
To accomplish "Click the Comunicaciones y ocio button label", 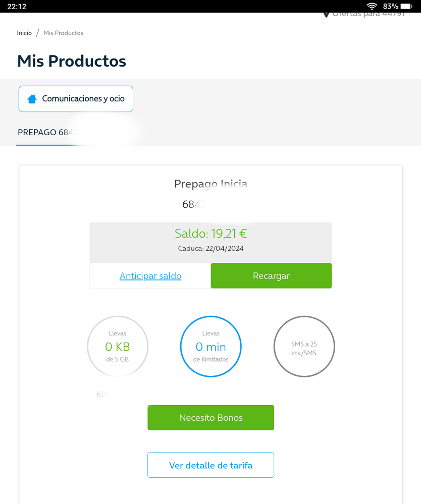I will click(83, 99).
